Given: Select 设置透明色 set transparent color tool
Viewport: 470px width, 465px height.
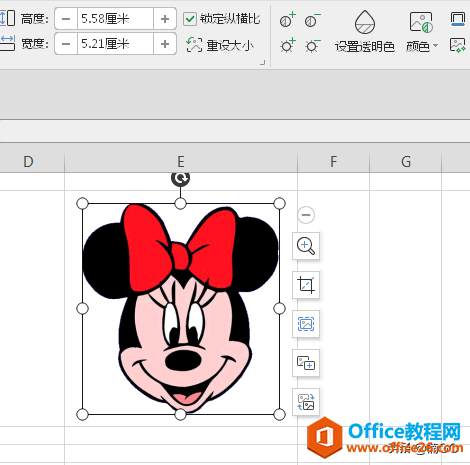Looking at the screenshot, I should (x=365, y=32).
